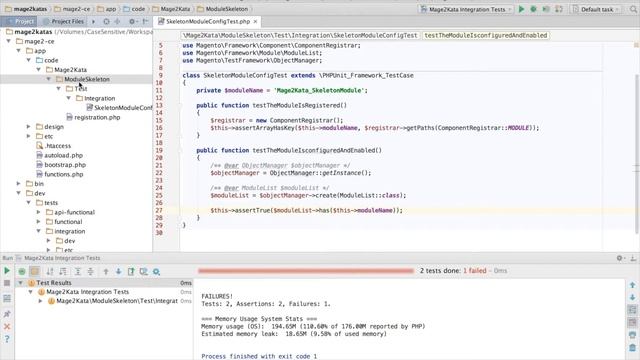Start debugging with the top toolbar bug icon
The width and height of the screenshot is (640, 360).
coord(533,9)
